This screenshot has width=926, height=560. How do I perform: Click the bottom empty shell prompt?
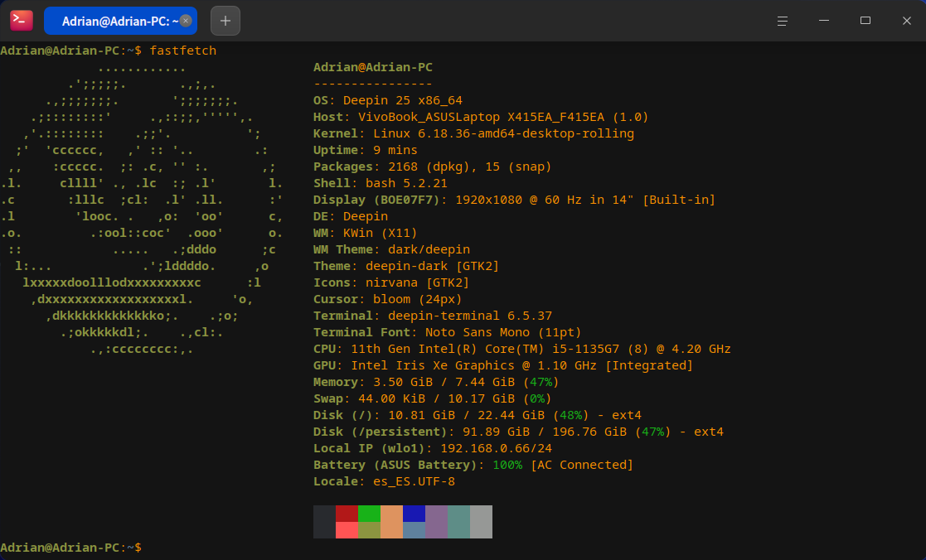coord(70,548)
